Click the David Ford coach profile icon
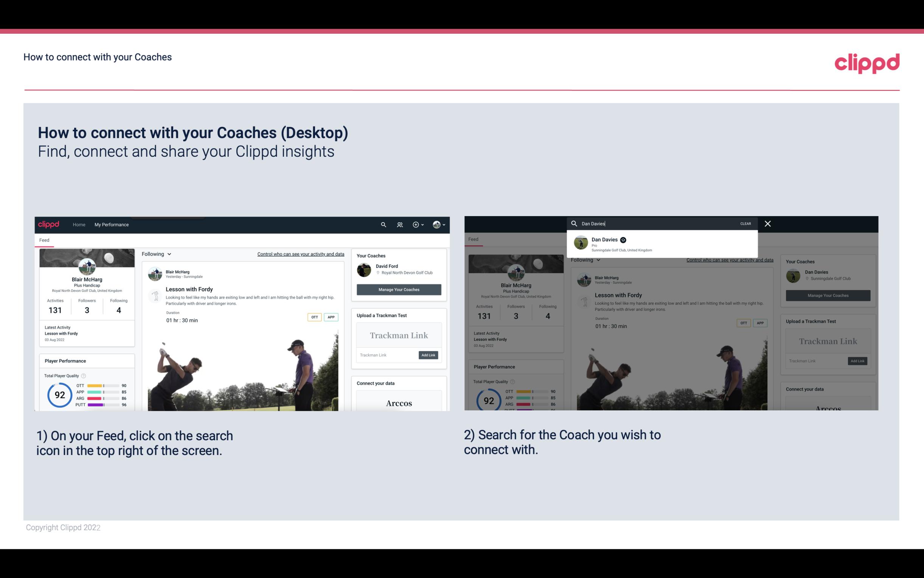 [x=365, y=270]
